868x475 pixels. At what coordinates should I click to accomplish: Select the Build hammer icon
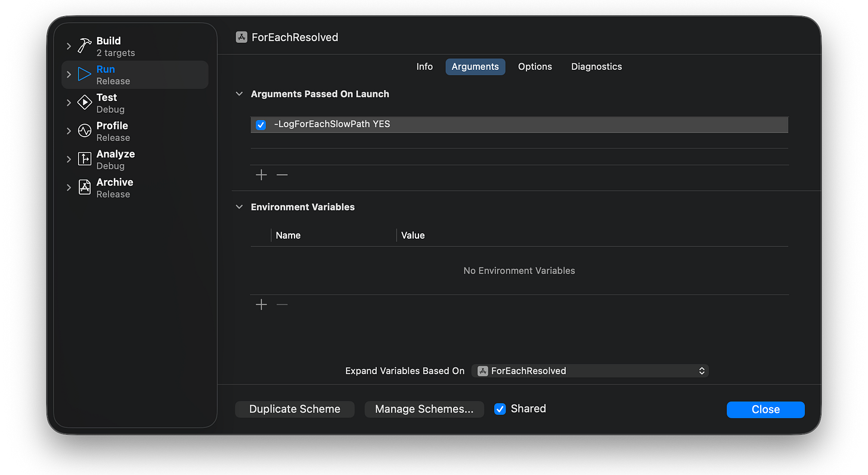coord(85,46)
